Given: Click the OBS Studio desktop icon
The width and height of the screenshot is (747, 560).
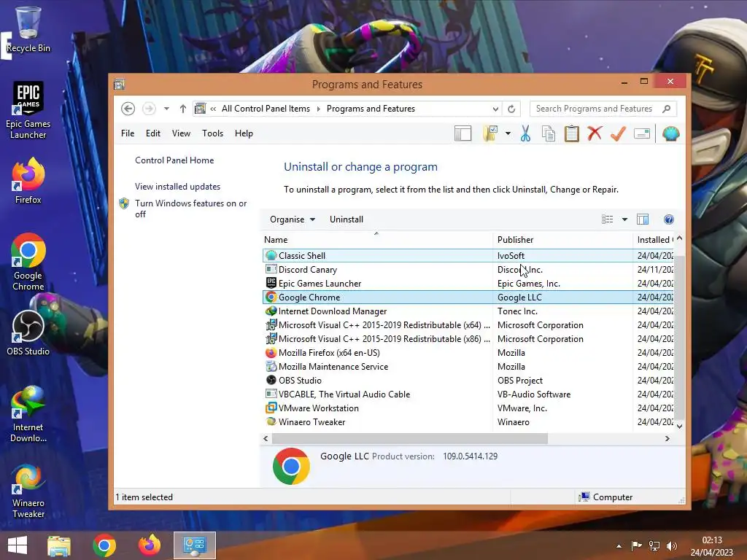Looking at the screenshot, I should [28, 332].
